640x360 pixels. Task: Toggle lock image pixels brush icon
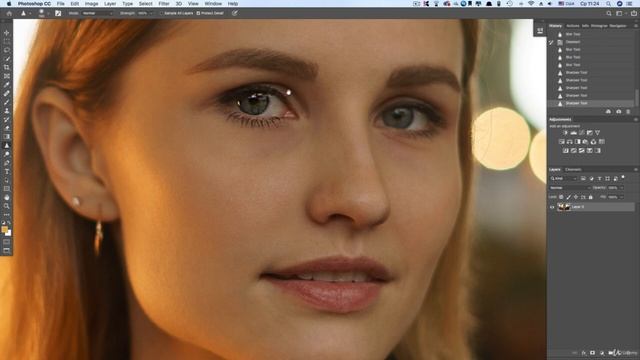(x=569, y=197)
